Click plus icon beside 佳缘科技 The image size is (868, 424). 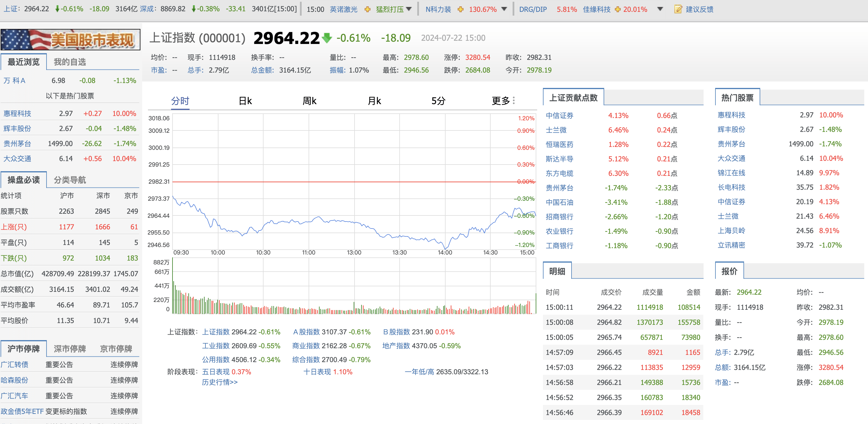point(618,10)
